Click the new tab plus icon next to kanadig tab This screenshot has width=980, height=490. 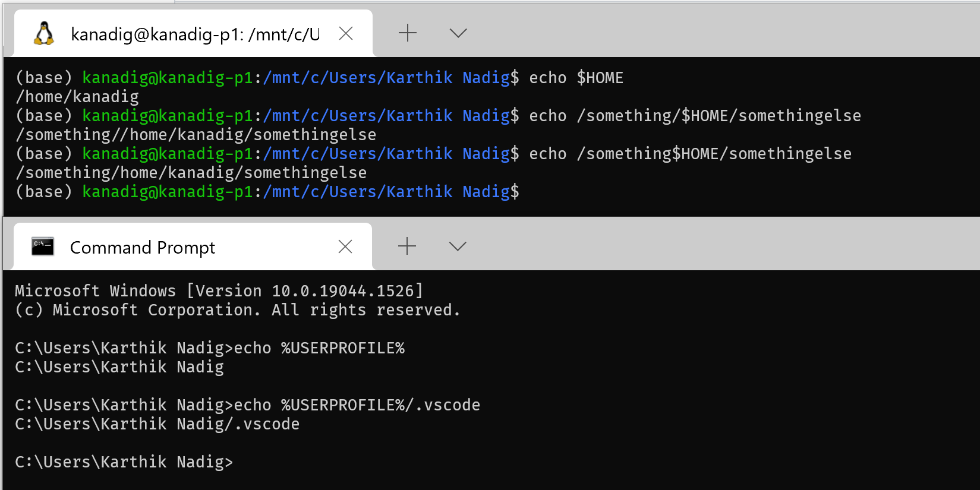pyautogui.click(x=408, y=33)
